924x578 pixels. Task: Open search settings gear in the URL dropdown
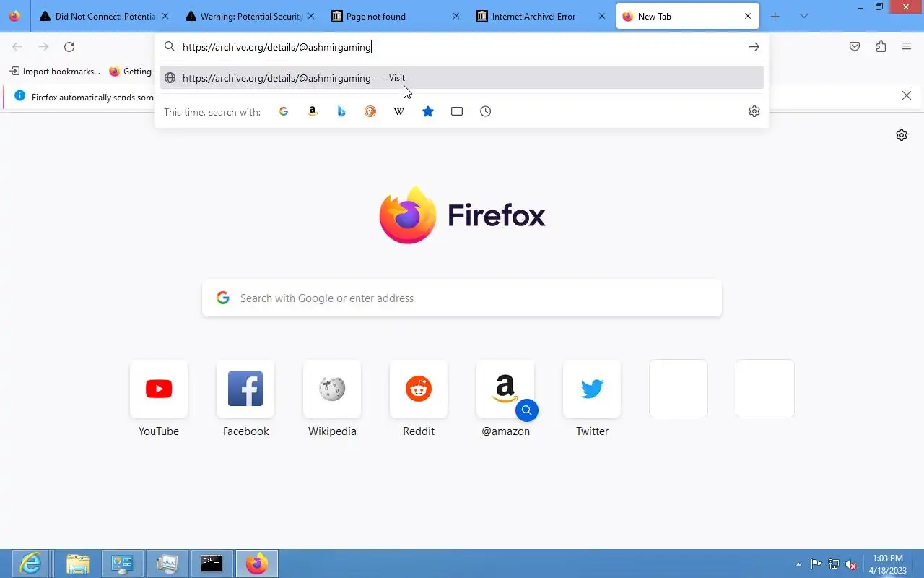(754, 111)
